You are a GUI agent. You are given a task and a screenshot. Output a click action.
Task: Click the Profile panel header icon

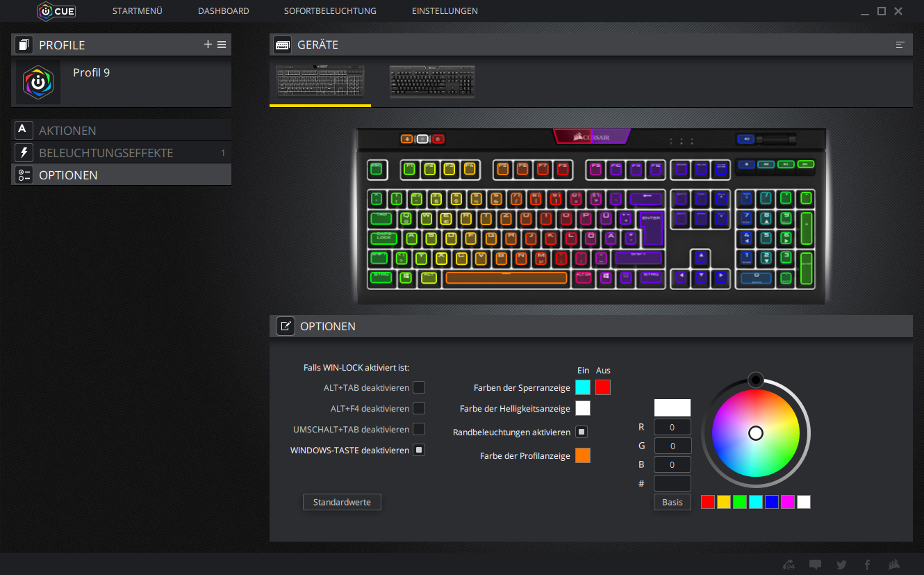pyautogui.click(x=23, y=44)
